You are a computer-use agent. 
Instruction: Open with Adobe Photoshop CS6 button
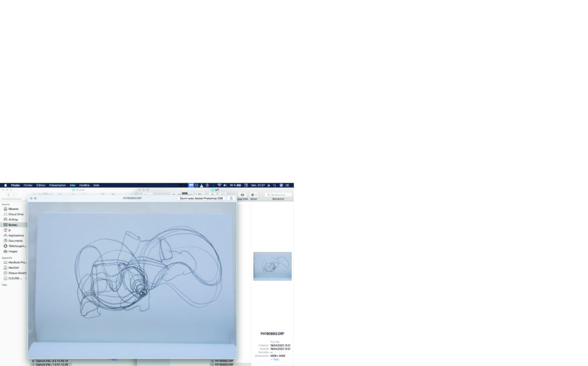tap(200, 198)
